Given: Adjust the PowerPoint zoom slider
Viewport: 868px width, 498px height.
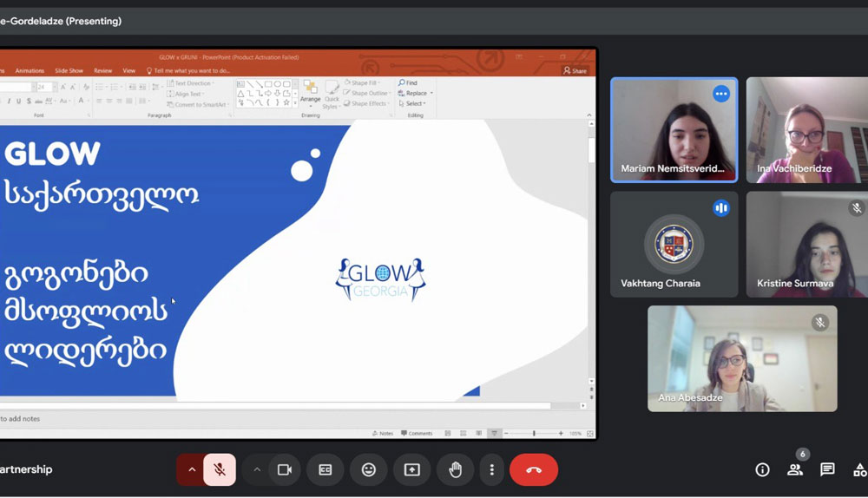Looking at the screenshot, I should click(x=533, y=433).
